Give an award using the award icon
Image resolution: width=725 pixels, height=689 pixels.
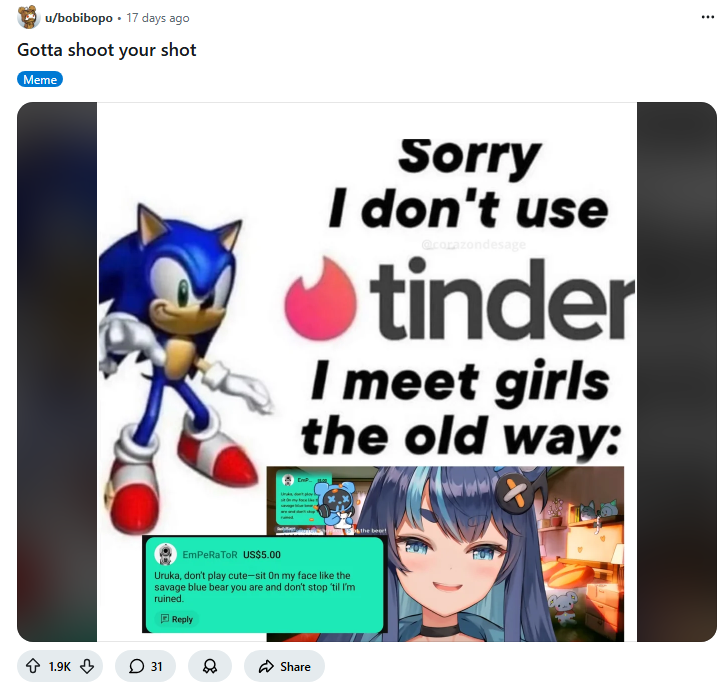[x=209, y=666]
